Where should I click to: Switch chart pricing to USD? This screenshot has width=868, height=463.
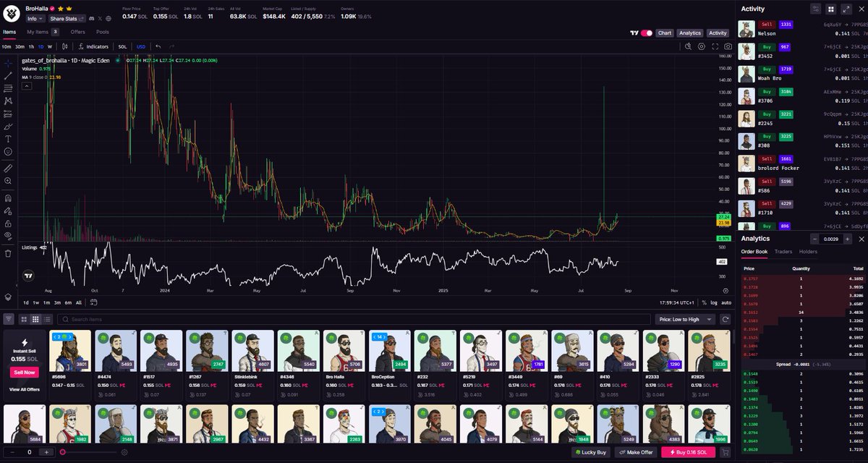142,46
